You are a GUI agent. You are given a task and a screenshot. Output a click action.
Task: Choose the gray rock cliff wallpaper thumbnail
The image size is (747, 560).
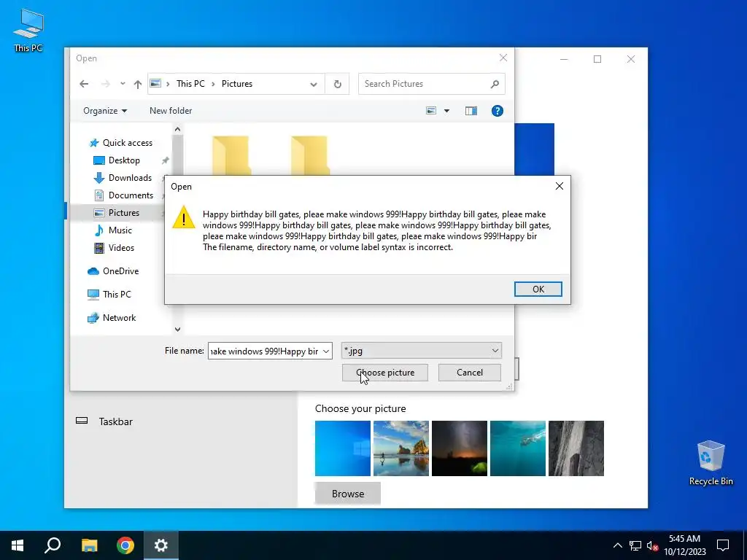[x=576, y=448]
